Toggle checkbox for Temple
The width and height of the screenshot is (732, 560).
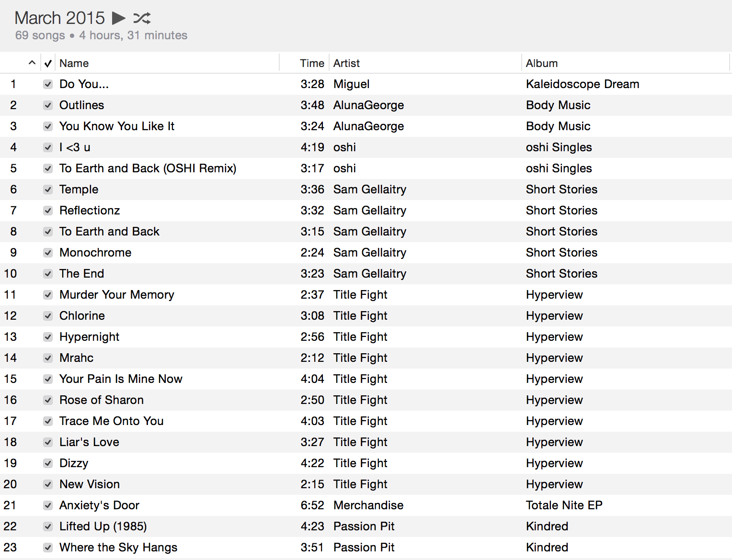[x=48, y=190]
